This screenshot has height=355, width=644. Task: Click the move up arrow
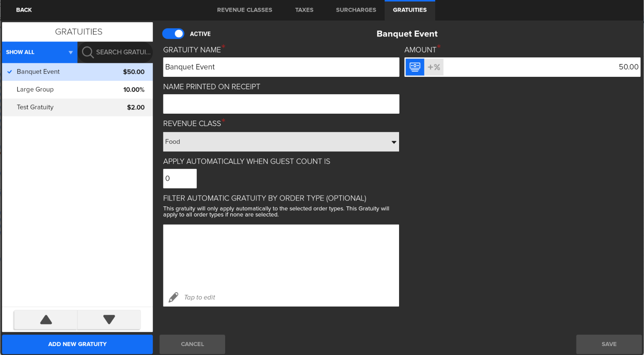(46, 320)
